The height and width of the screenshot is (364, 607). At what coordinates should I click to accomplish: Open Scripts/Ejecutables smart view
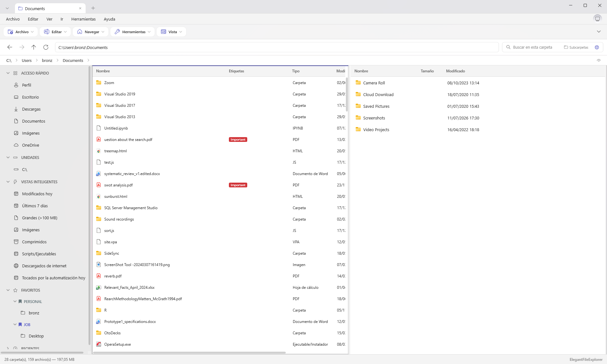tap(39, 254)
